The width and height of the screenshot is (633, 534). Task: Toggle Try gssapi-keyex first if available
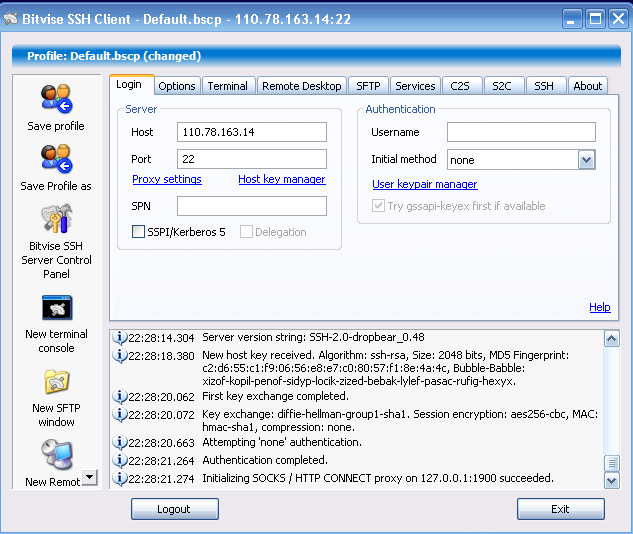378,205
